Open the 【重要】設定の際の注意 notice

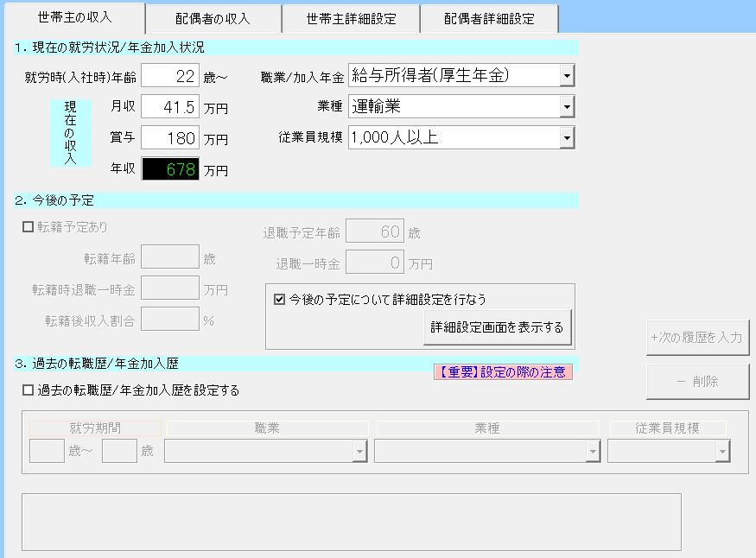click(503, 372)
